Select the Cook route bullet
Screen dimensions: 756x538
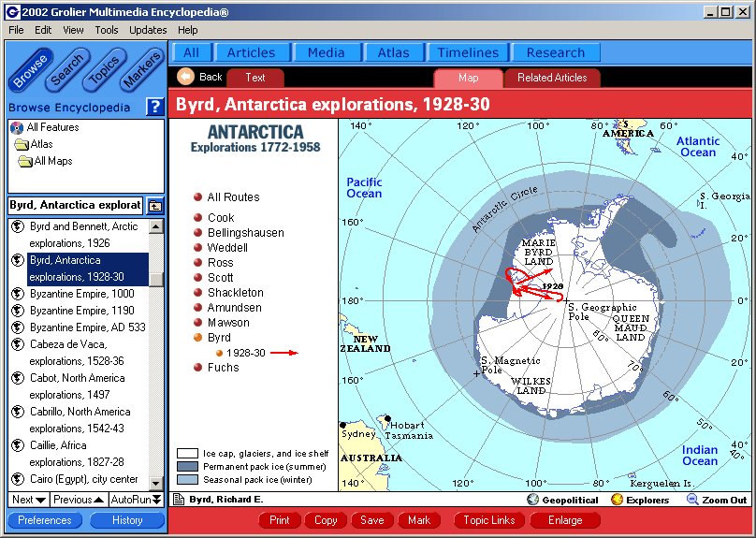click(197, 217)
